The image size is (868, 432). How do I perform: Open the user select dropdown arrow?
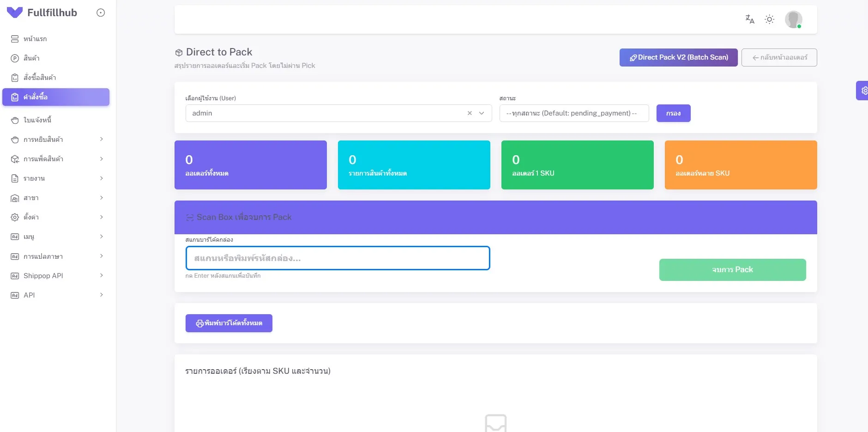(x=482, y=113)
